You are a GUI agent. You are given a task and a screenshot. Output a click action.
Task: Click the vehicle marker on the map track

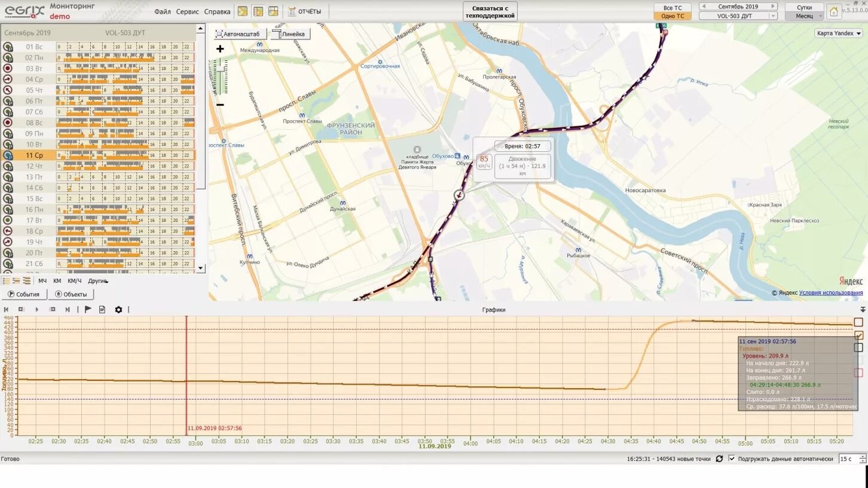(x=459, y=195)
